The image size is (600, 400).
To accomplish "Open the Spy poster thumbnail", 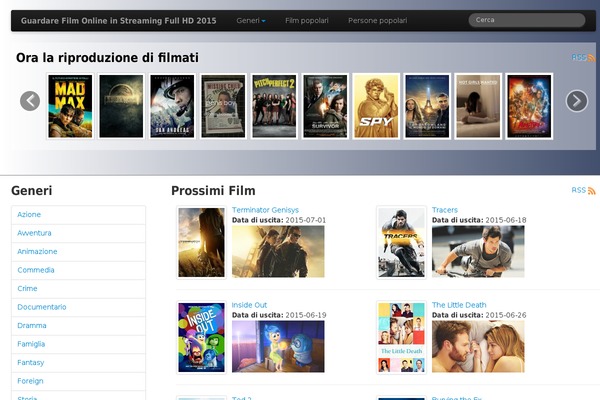I will pos(376,106).
